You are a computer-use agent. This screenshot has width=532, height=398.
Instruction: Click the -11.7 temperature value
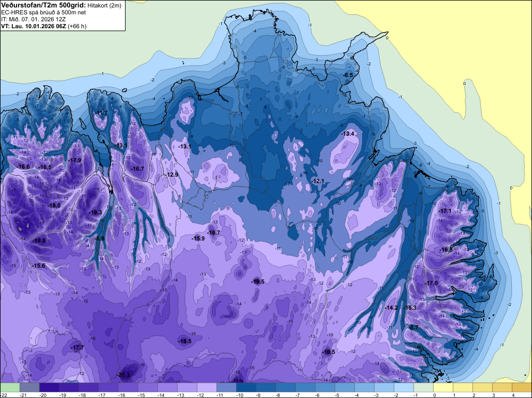click(101, 113)
